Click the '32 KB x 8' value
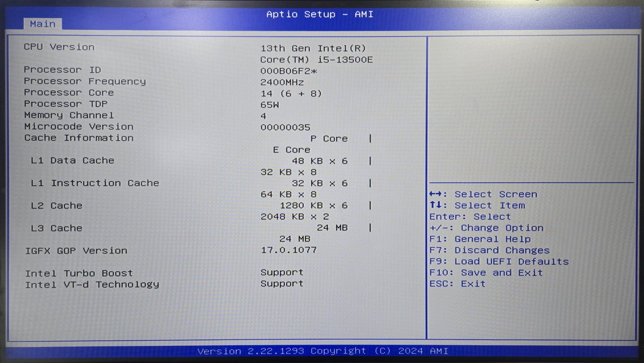 coord(288,172)
